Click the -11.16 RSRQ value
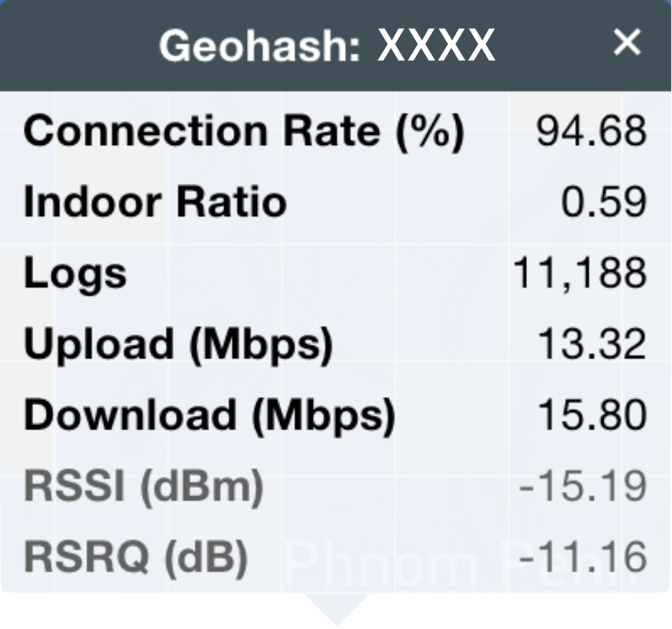Image resolution: width=672 pixels, height=629 pixels. point(582,557)
